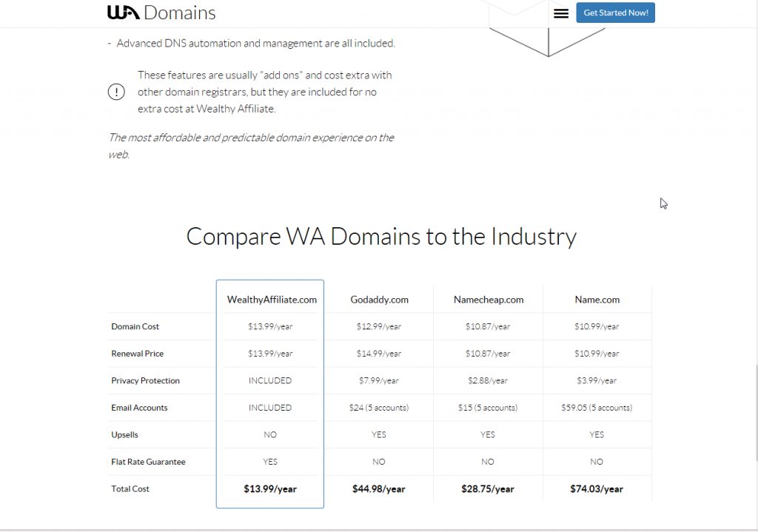Click Name.com renewal price $10.99/year in Renewal Price row
This screenshot has height=532, width=758.
click(x=597, y=354)
